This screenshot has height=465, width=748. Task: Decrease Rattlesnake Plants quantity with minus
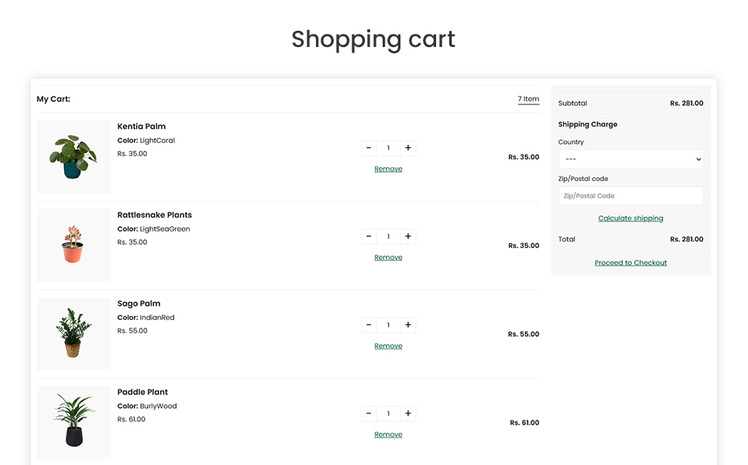368,237
